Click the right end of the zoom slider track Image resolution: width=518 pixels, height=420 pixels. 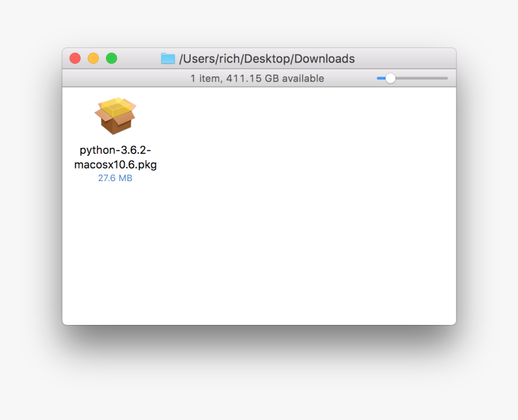click(x=446, y=78)
